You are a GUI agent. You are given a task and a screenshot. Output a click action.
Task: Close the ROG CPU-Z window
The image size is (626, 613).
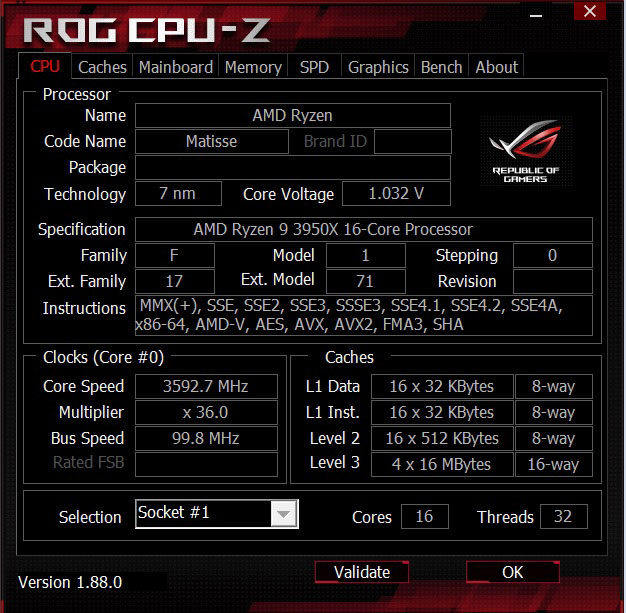coord(590,12)
